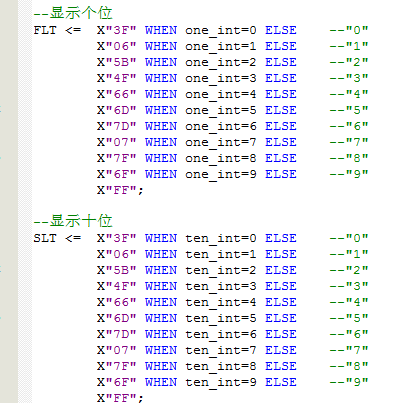Click ELSE keyword on ten_int=3 line
Viewport: 417px width, 403px height.
[x=281, y=286]
